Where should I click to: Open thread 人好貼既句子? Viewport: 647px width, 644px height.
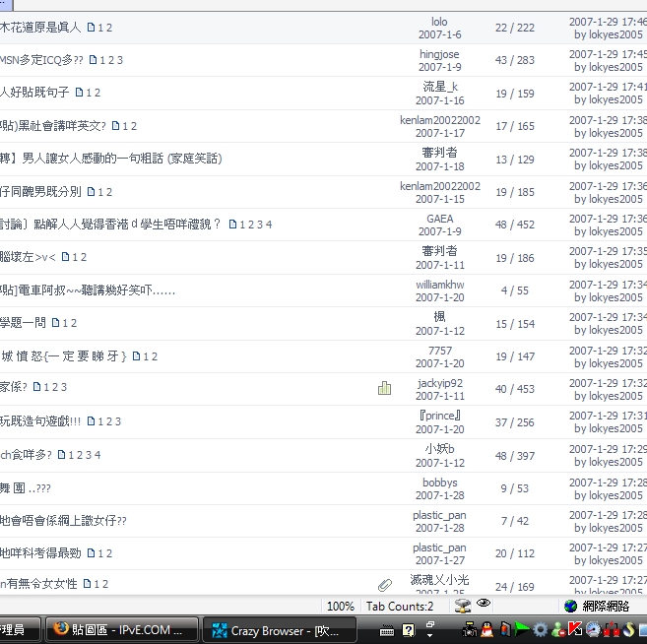(x=34, y=93)
